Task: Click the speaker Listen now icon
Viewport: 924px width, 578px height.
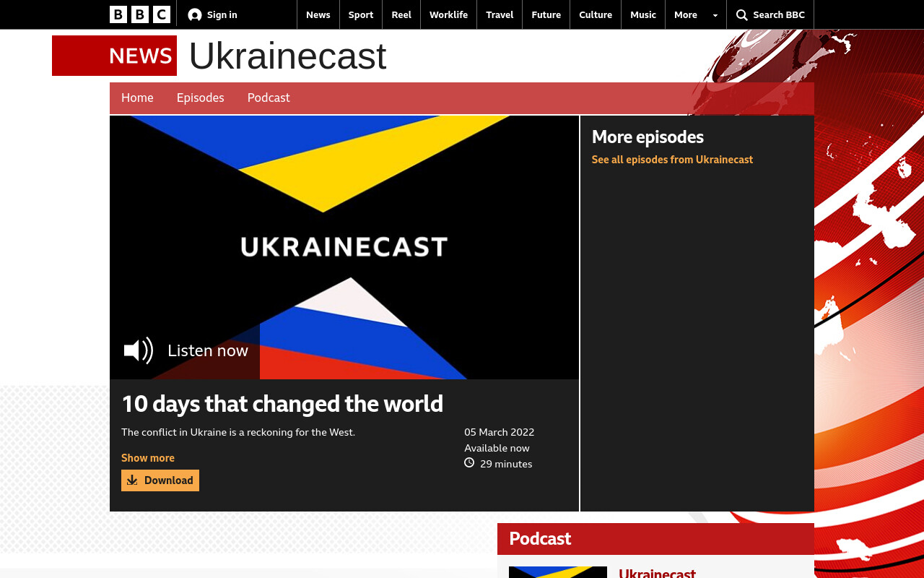Action: pos(139,350)
